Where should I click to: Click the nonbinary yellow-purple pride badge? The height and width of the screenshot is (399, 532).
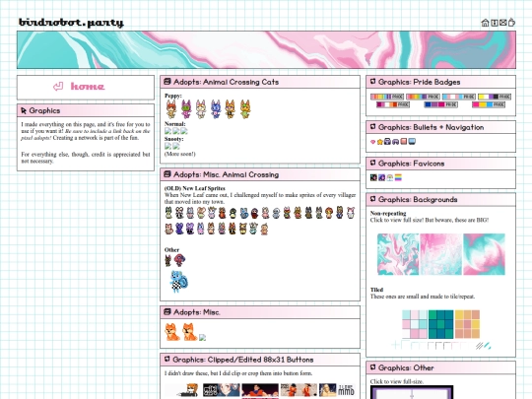point(495,97)
